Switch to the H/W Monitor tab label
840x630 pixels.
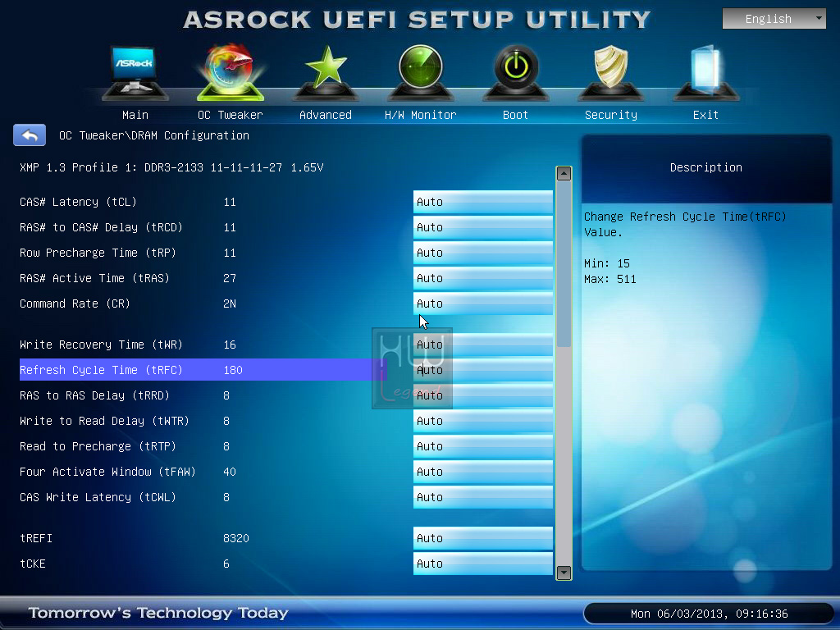421,115
